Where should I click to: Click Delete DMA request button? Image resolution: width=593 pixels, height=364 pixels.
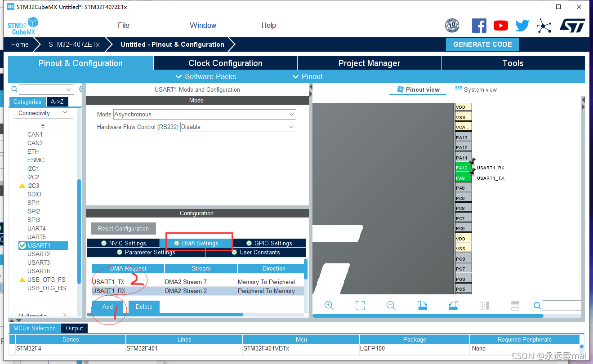(144, 306)
